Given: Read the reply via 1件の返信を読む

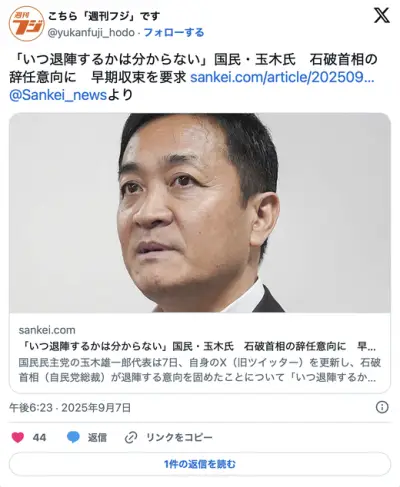Looking at the screenshot, I should click(x=200, y=464).
